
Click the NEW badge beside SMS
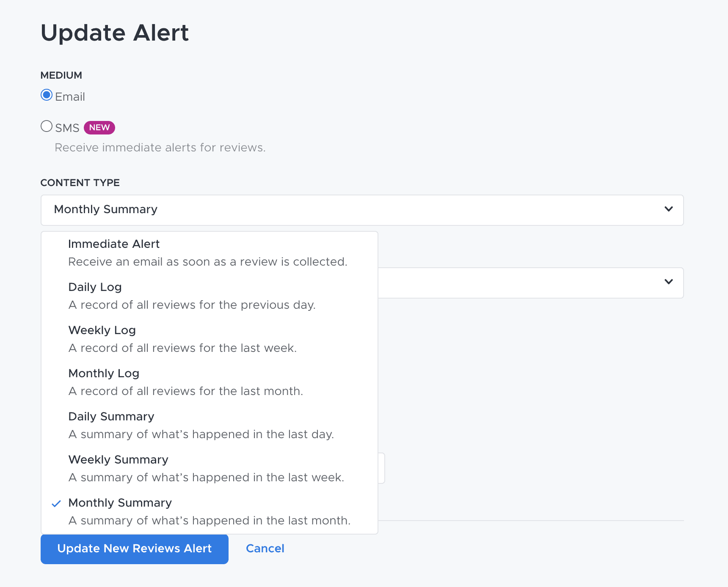click(x=99, y=128)
